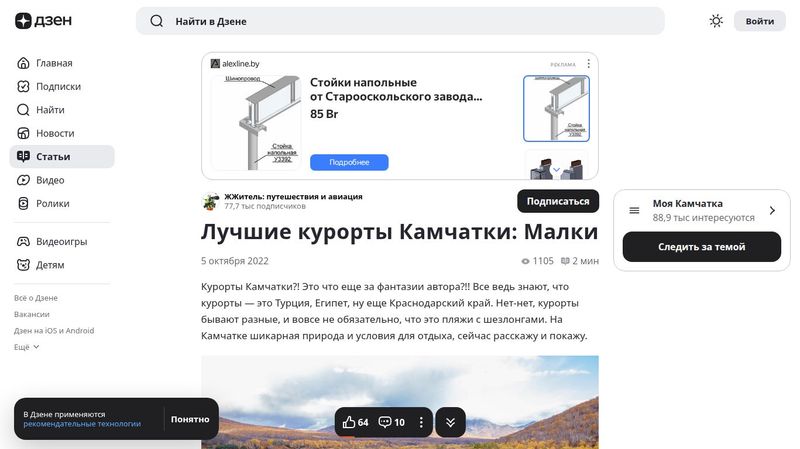Click the search magnifier icon in search bar
The width and height of the screenshot is (800, 449).
[157, 21]
